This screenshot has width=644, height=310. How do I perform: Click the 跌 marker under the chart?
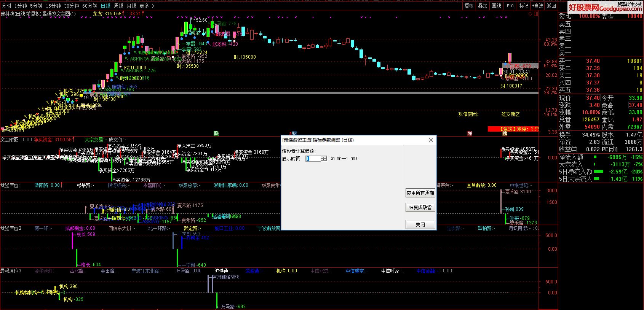[x=216, y=133]
